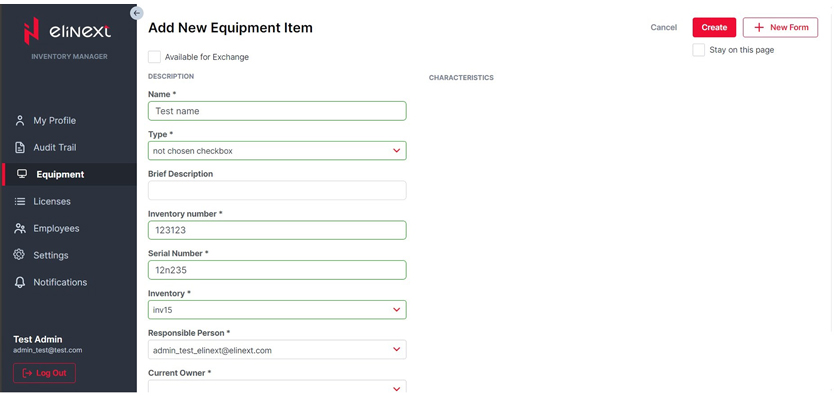The height and width of the screenshot is (396, 834).
Task: Click the Employees people icon
Action: click(x=20, y=229)
